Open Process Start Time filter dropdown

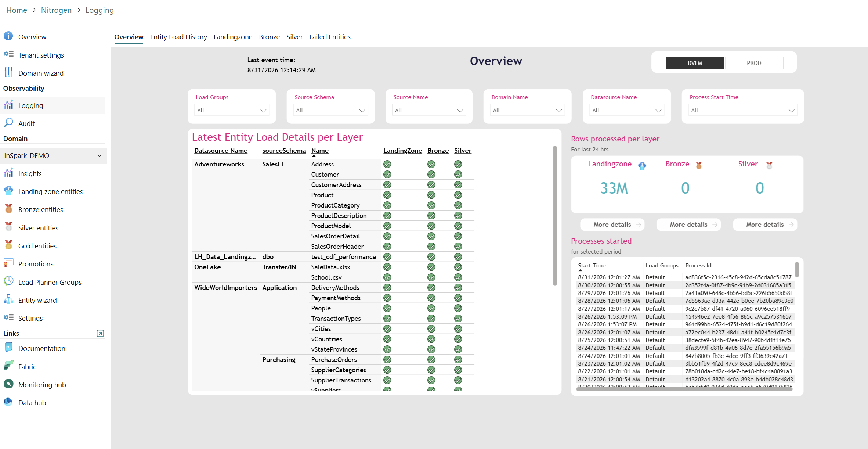743,110
